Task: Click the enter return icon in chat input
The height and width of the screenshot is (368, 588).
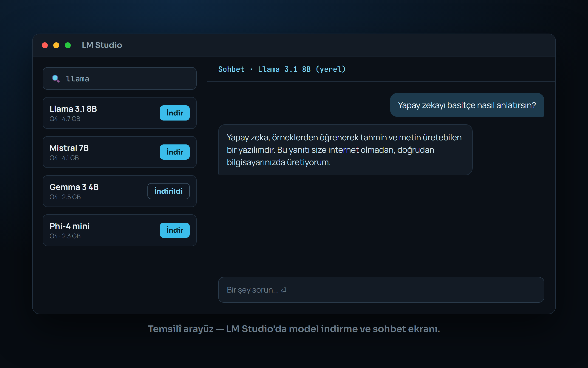Action: coord(284,290)
